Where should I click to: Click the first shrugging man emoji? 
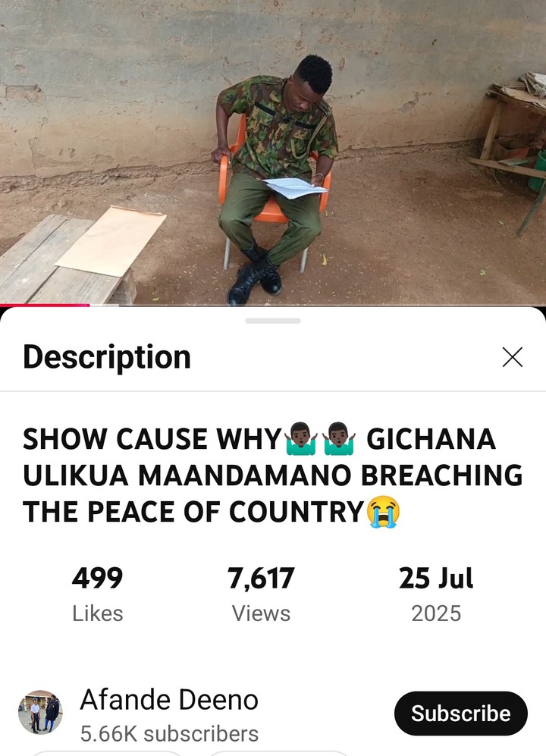coord(300,439)
